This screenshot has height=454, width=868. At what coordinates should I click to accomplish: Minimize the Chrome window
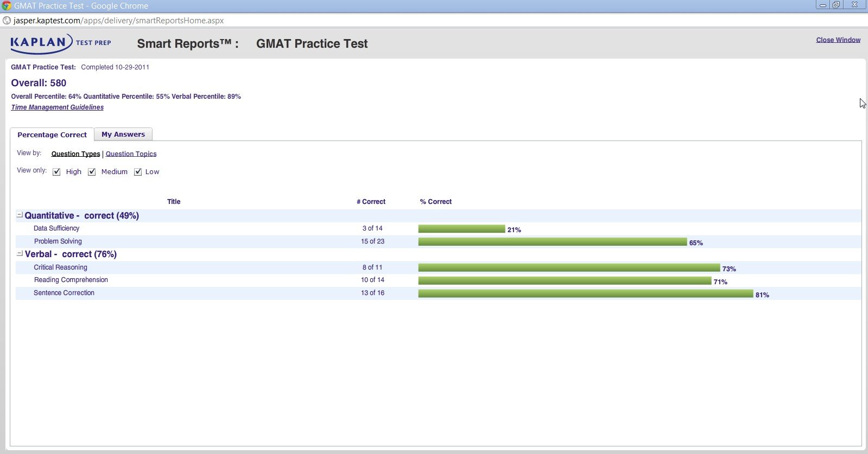[x=823, y=5]
